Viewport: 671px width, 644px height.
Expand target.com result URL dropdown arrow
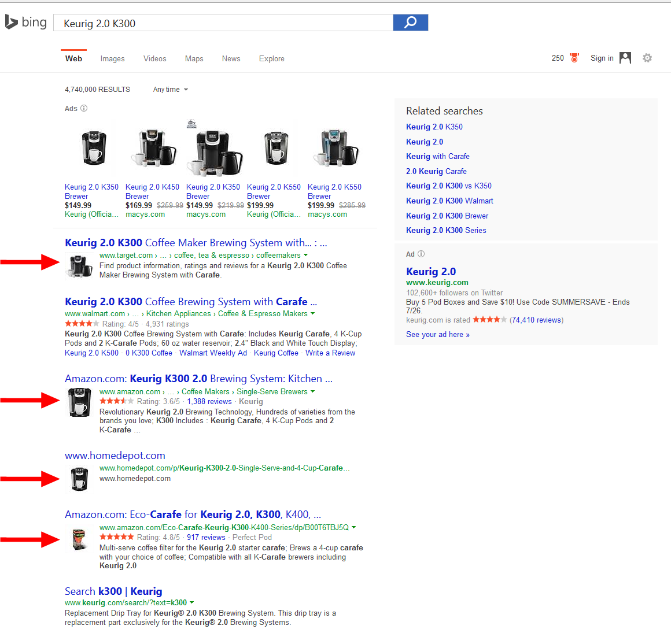click(x=306, y=255)
